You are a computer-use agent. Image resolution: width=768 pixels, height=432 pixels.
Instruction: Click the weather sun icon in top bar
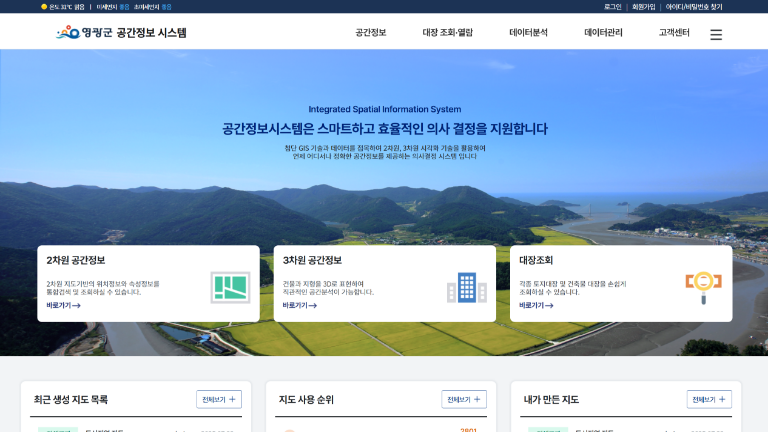(44, 6)
